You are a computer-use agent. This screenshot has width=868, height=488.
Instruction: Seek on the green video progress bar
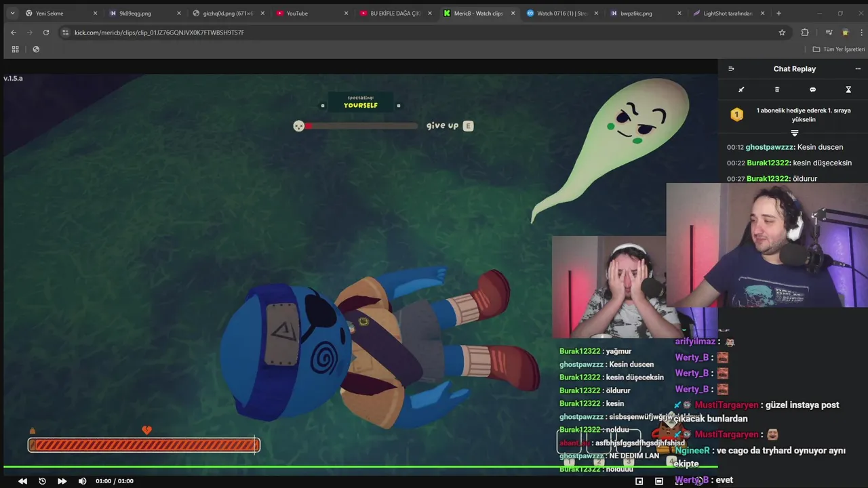point(360,466)
